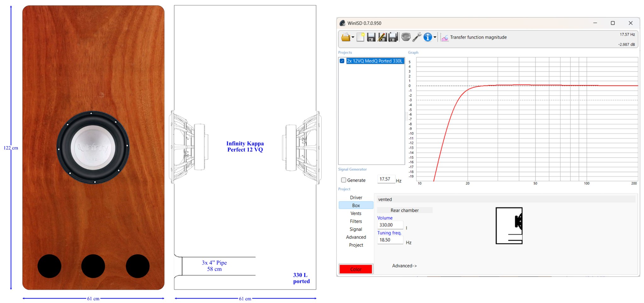Switch to the Advanced tab
The width and height of the screenshot is (644, 303).
[x=356, y=237]
